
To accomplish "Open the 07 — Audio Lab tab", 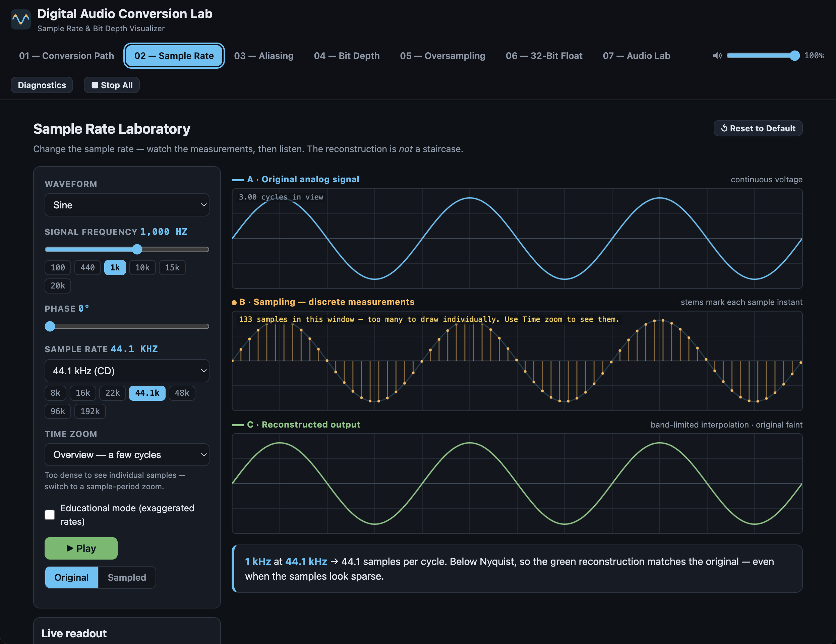I will pyautogui.click(x=636, y=56).
